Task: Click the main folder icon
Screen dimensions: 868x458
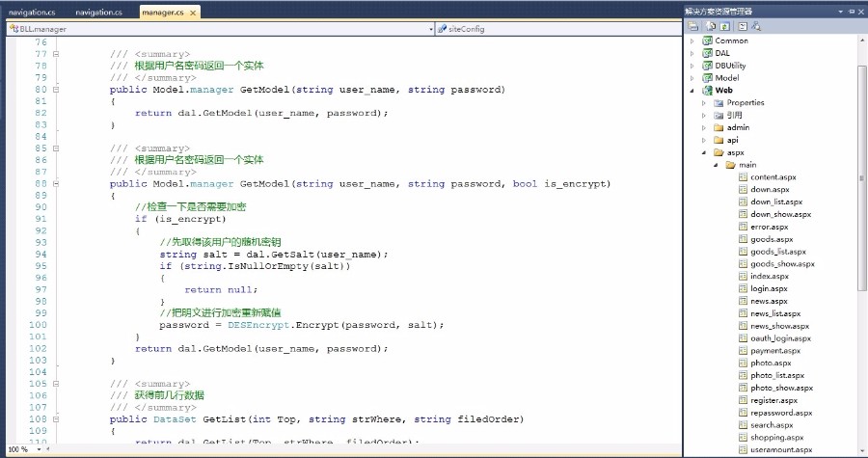Action: [731, 165]
